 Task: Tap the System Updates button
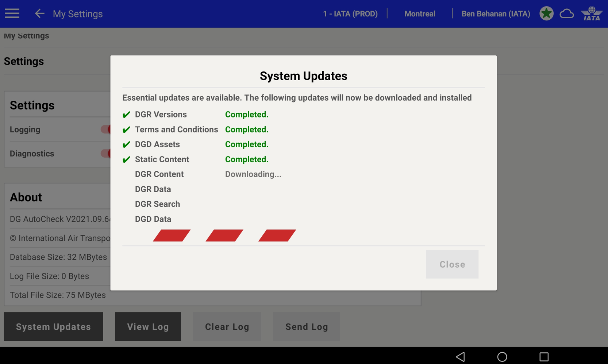pos(53,326)
